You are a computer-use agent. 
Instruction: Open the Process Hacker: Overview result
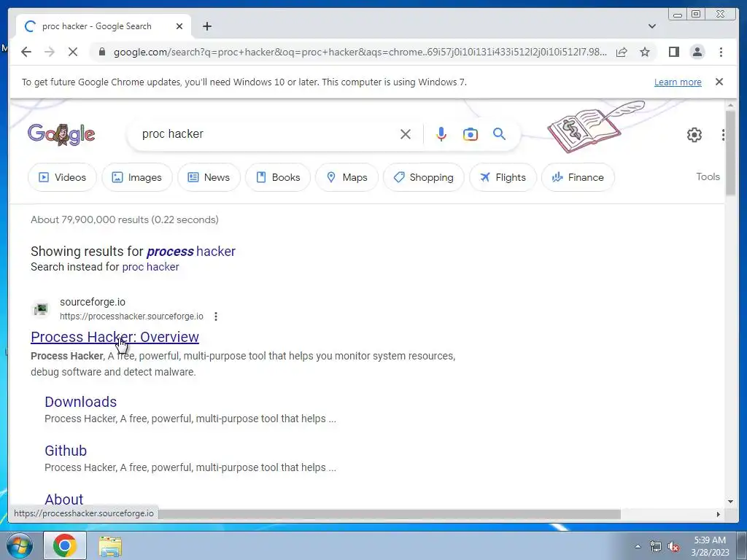(x=115, y=337)
